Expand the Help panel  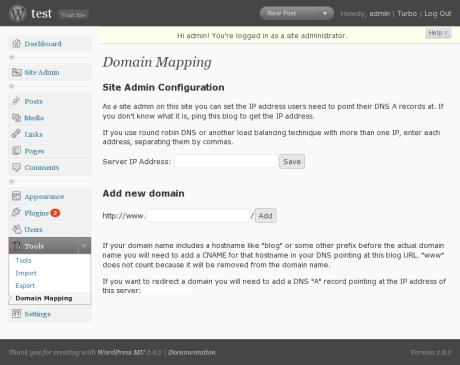[438, 33]
